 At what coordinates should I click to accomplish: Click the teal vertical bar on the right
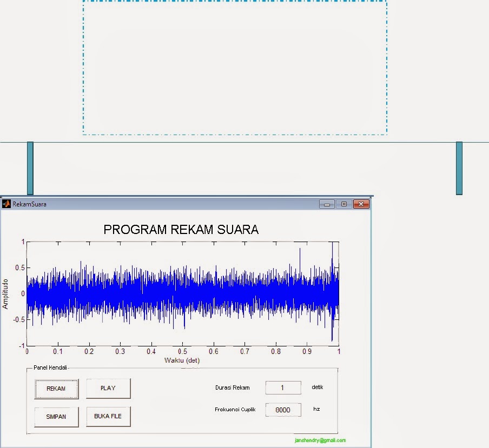tap(458, 168)
